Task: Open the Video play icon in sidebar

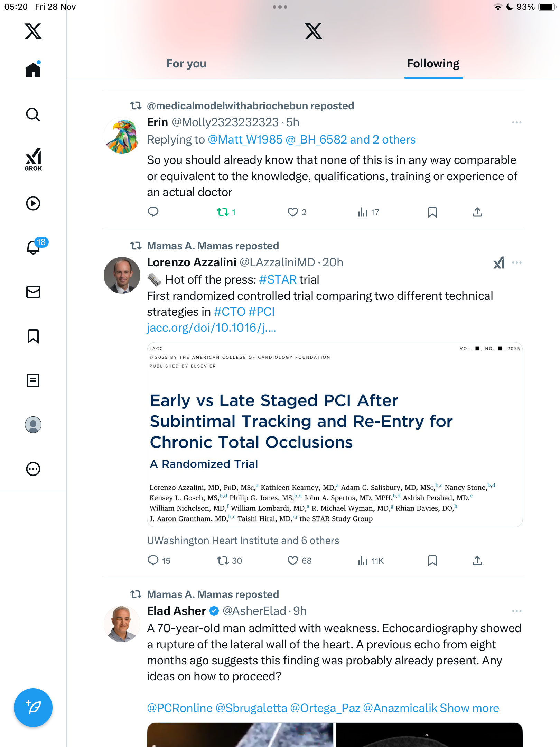Action: (33, 203)
